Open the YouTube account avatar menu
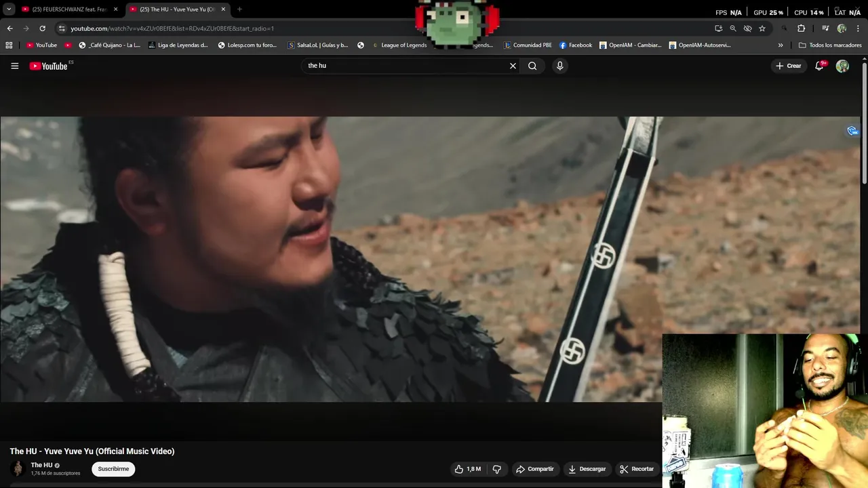Image resolution: width=868 pixels, height=488 pixels. [842, 66]
